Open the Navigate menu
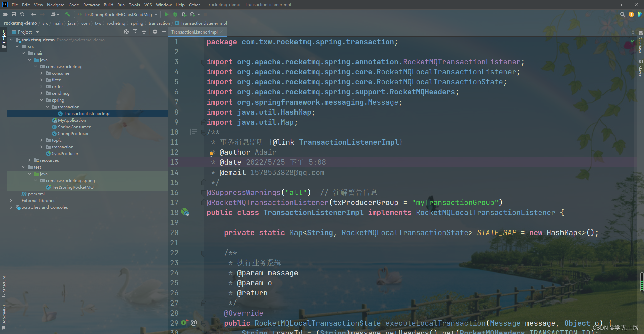 [56, 5]
